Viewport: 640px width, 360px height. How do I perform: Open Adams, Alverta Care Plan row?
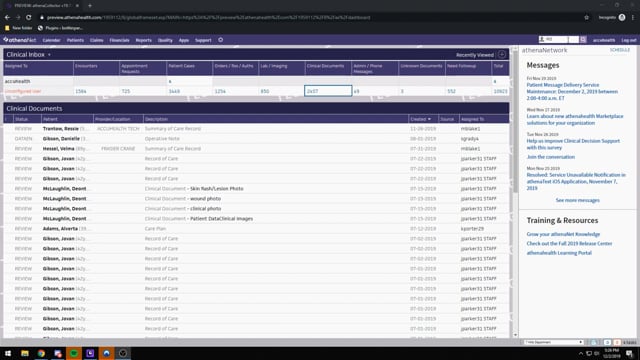point(256,229)
